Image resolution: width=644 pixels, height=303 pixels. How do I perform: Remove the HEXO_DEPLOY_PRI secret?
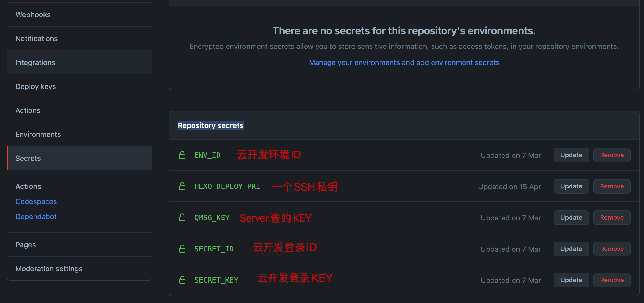click(x=612, y=186)
